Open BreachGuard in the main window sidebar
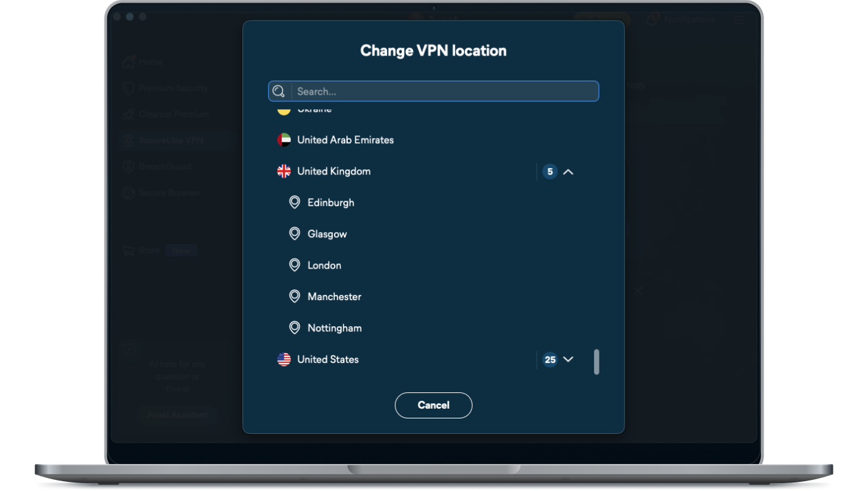Viewport: 868px width, 491px height. point(165,167)
